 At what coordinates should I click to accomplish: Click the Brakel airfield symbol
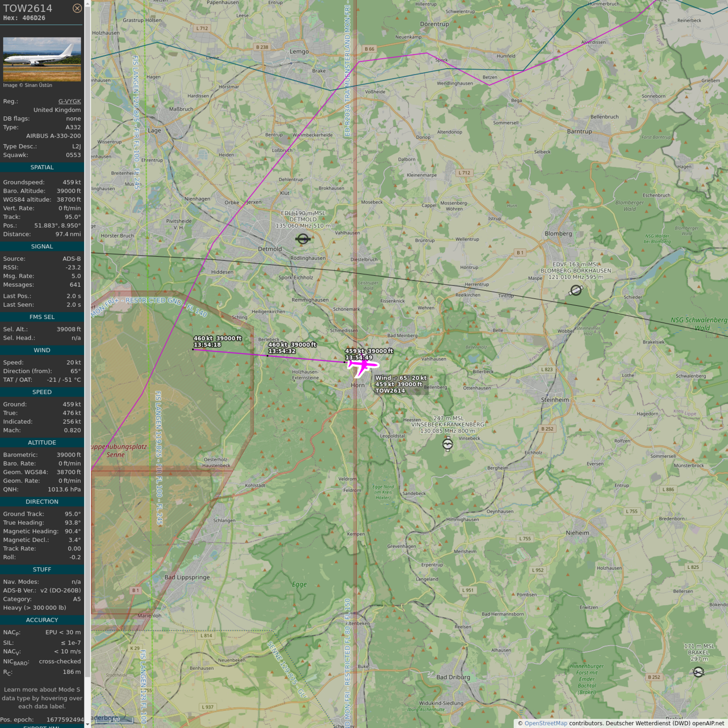click(698, 672)
